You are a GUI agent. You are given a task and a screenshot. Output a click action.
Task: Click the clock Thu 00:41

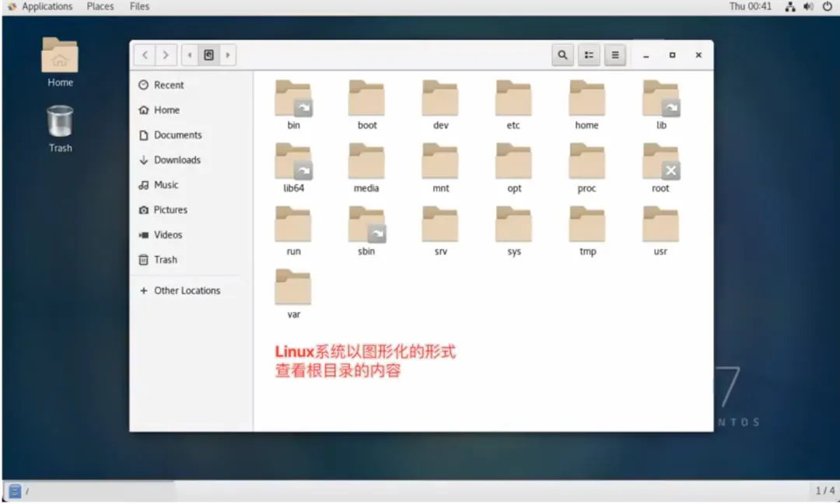click(x=750, y=6)
